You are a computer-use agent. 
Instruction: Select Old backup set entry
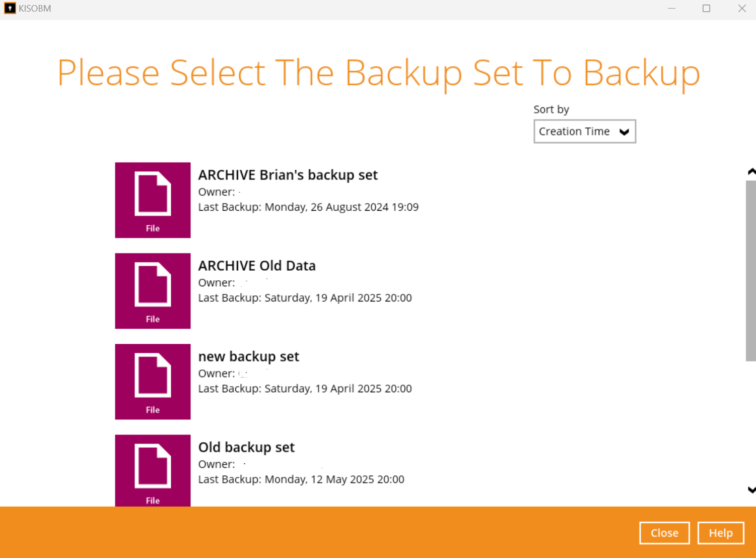246,447
